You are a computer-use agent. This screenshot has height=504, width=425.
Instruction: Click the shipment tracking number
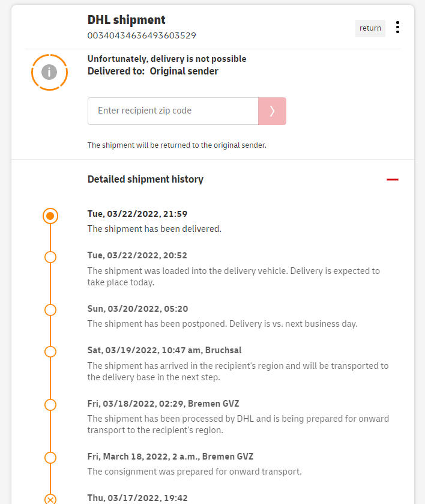[142, 35]
